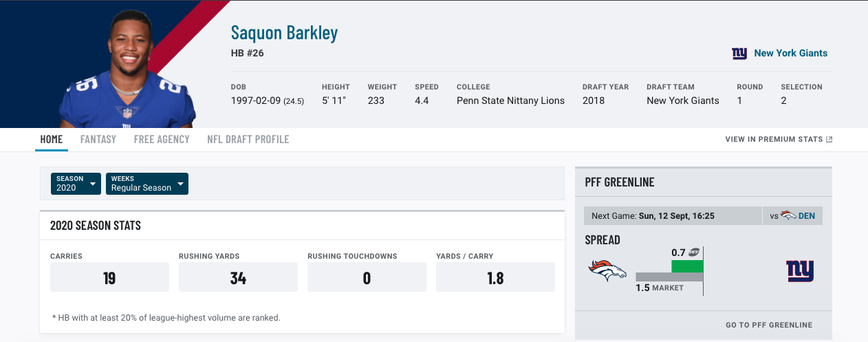Click the gray 1.5 market spread bar
The height and width of the screenshot is (342, 868).
click(669, 277)
